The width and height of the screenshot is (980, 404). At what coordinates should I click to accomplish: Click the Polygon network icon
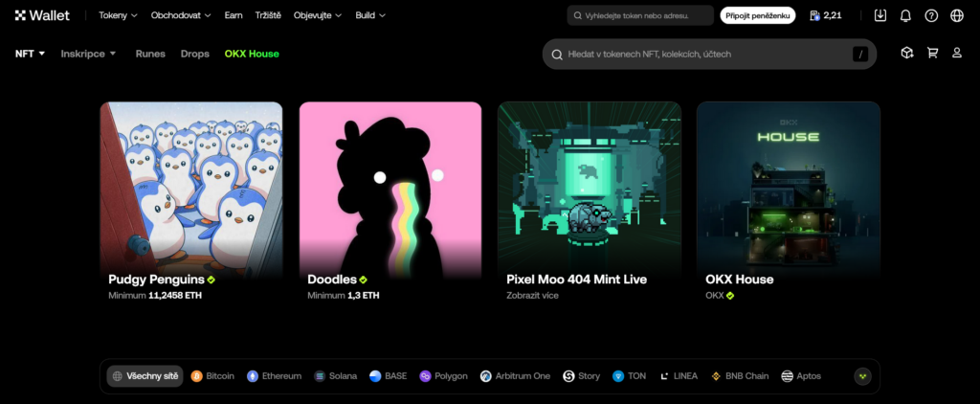pyautogui.click(x=425, y=376)
